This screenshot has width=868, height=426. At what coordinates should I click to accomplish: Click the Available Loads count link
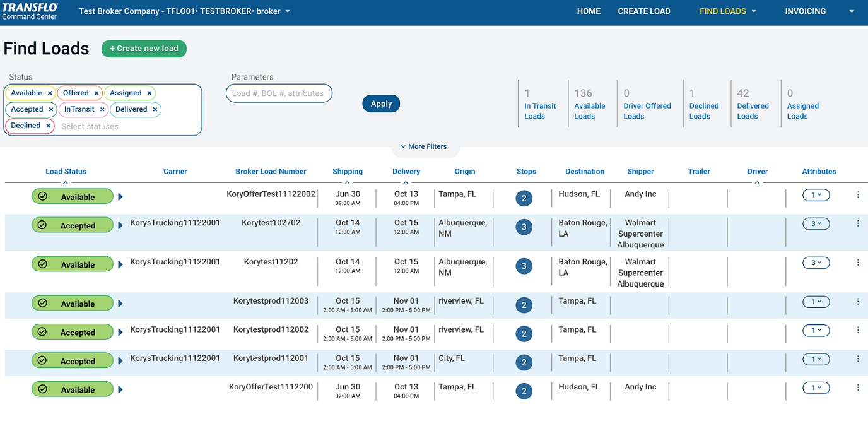pos(589,111)
